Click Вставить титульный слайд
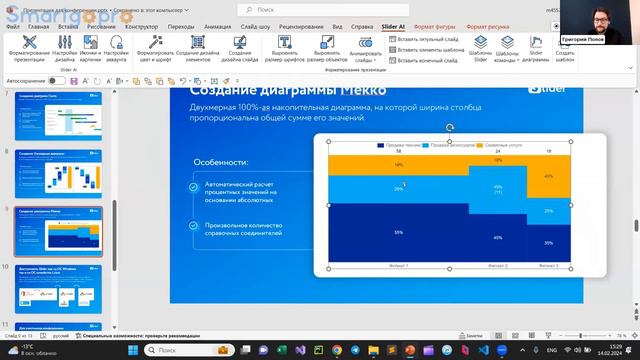The height and width of the screenshot is (360, 640). 424,39
